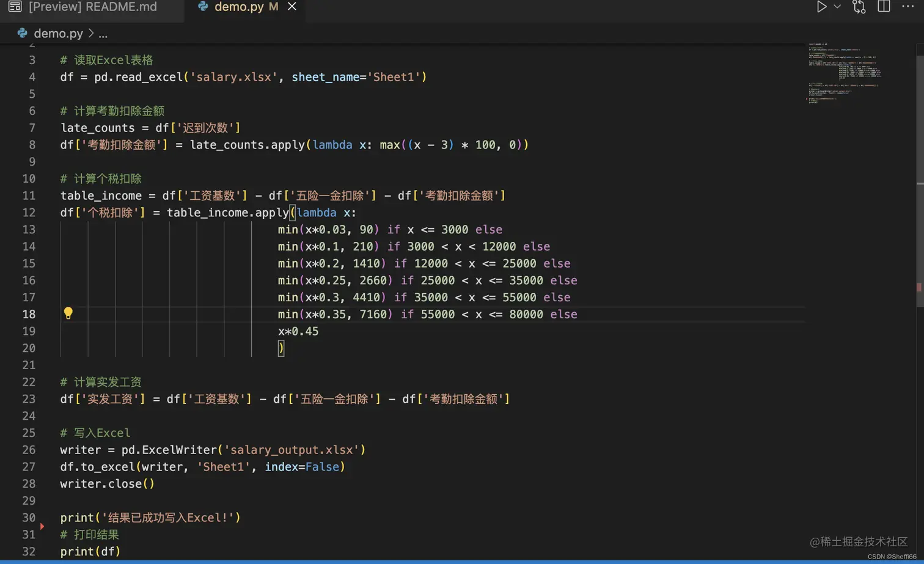The image size is (924, 564).
Task: Click min(x*0.03, 90) expression
Action: point(329,230)
